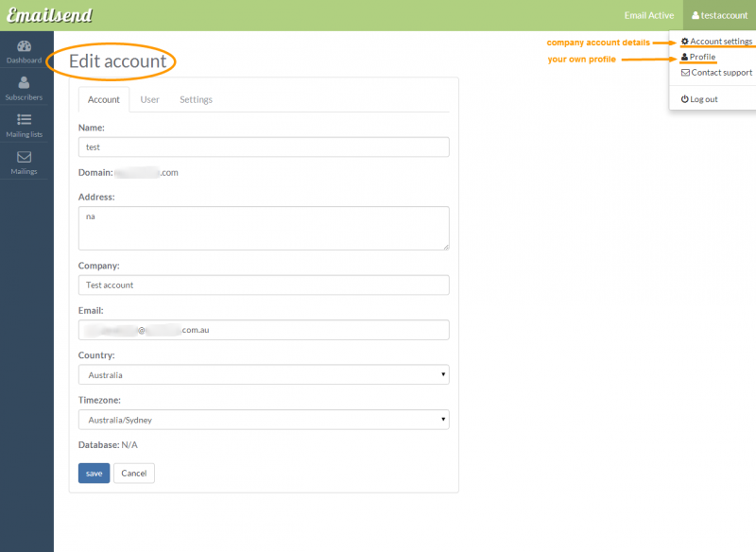Image resolution: width=756 pixels, height=552 pixels.
Task: Open the Country dropdown
Action: (265, 374)
